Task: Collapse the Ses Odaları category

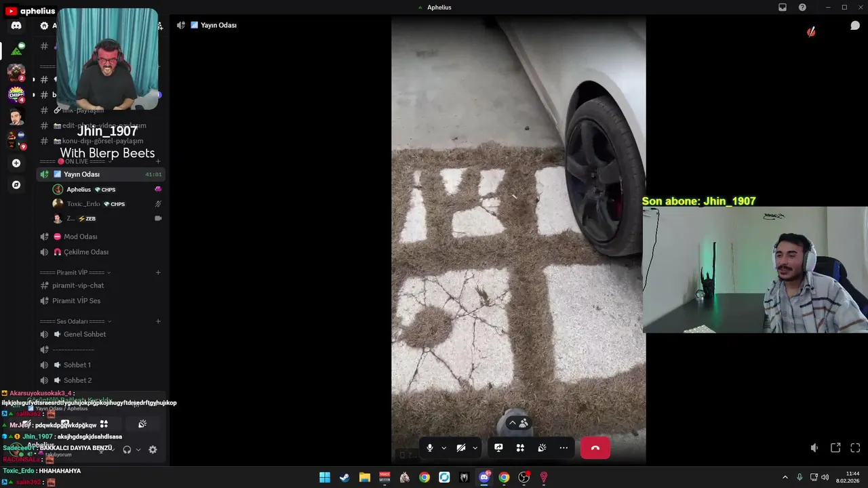Action: click(75, 321)
